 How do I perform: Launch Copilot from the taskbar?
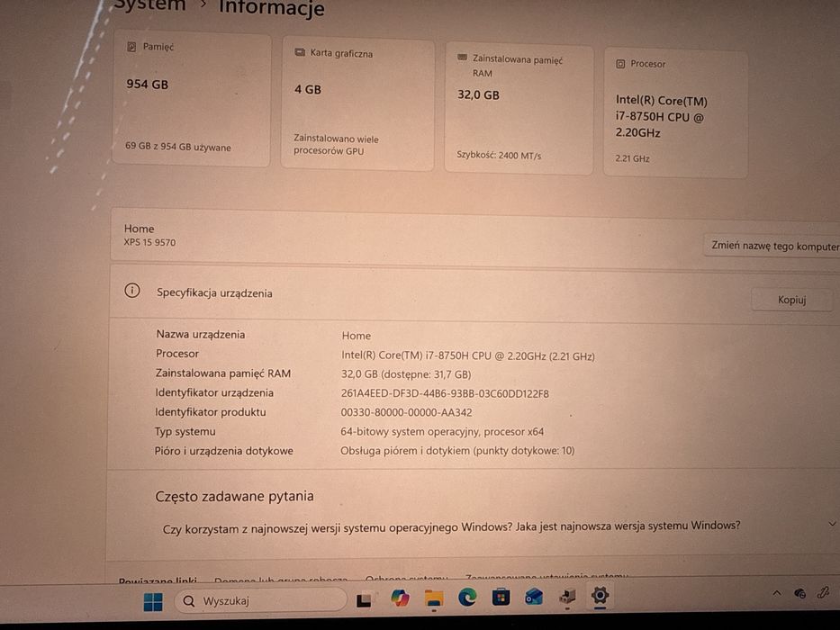click(x=400, y=598)
